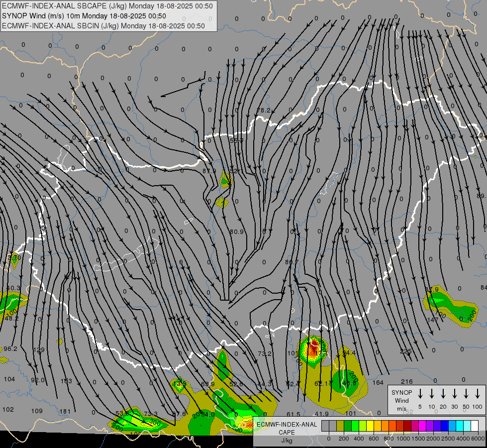Click the 4000 tick label on color scale

pos(463,439)
